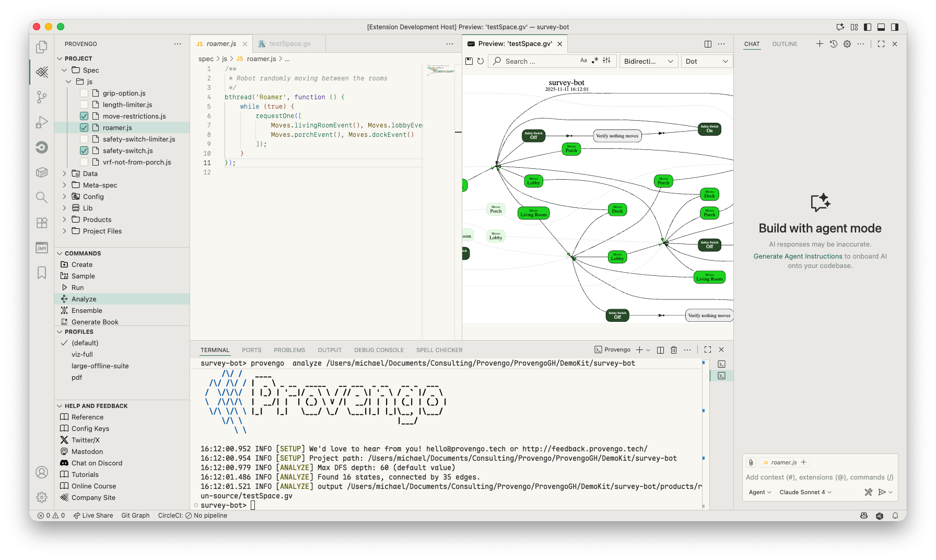The height and width of the screenshot is (560, 936).
Task: Switch to the OUTLINE tab
Action: click(785, 44)
